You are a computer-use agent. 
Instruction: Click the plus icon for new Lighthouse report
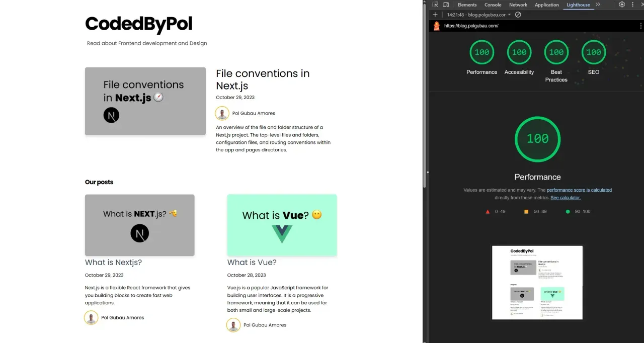coord(435,15)
